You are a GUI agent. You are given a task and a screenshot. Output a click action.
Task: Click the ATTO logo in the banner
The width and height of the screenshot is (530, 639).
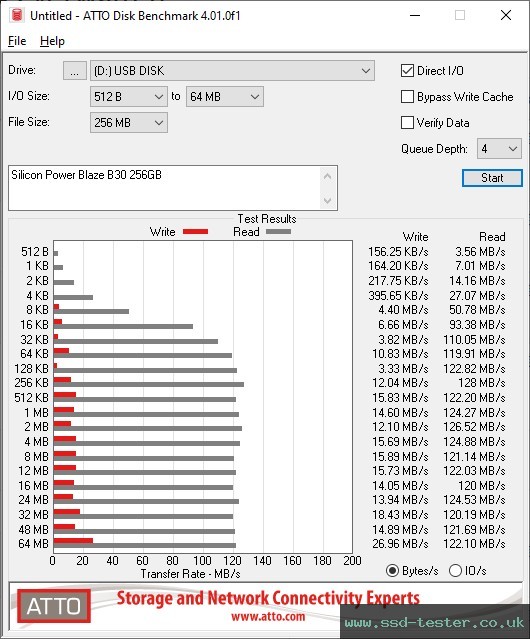pos(54,606)
